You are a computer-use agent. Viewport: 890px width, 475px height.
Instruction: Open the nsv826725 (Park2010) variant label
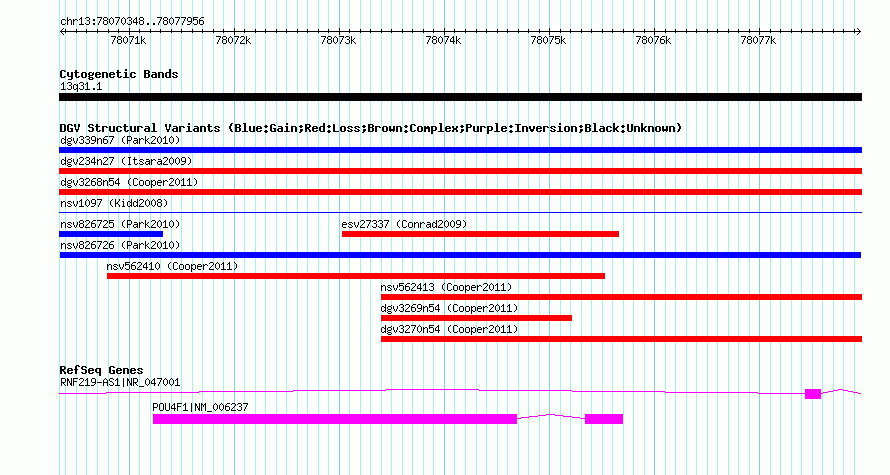120,224
